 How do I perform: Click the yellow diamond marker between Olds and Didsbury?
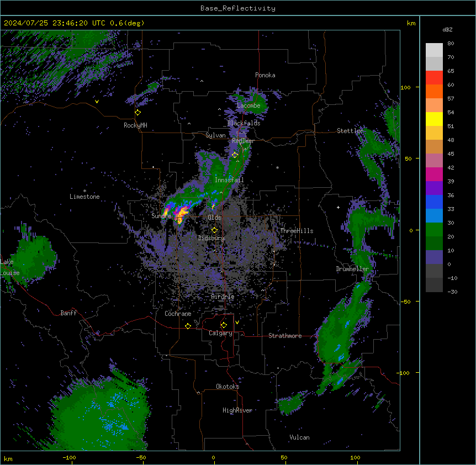coord(214,230)
